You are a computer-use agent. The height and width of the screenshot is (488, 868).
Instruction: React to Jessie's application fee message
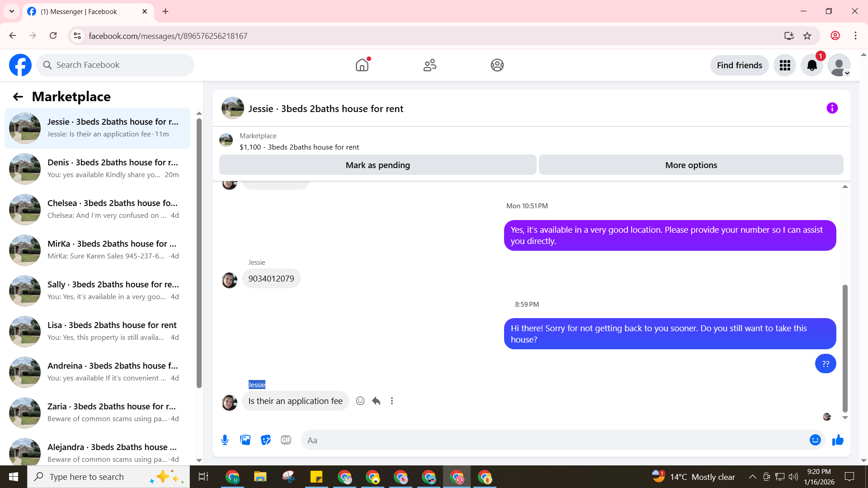[360, 401]
